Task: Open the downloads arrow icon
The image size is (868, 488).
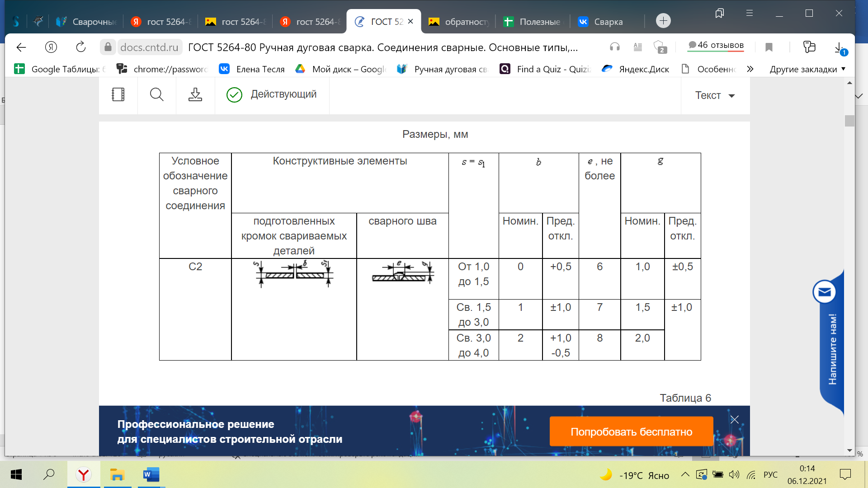Action: (839, 47)
